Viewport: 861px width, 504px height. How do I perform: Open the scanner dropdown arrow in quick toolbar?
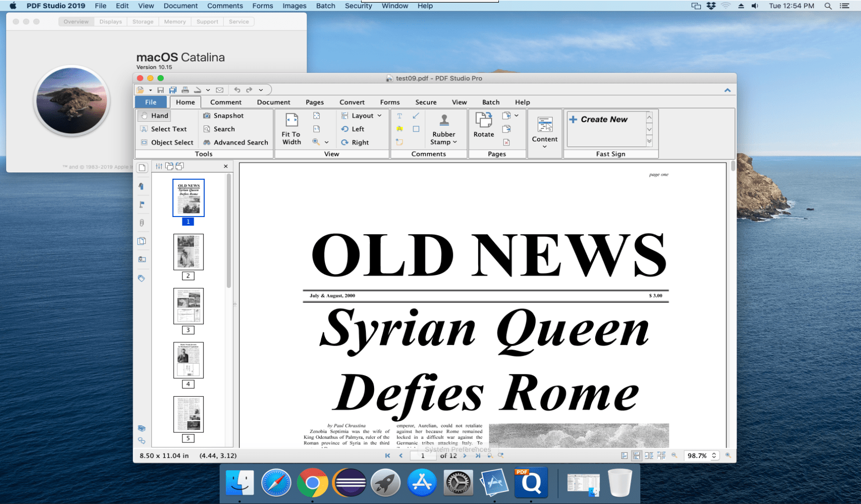[x=208, y=90]
